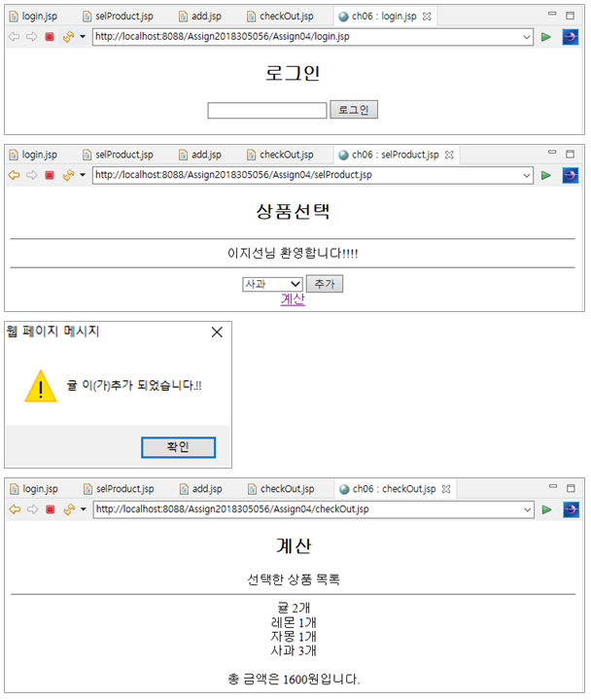Click blue external browser icon in checkOut.jsp panel
Image resolution: width=591 pixels, height=700 pixels.
(571, 509)
